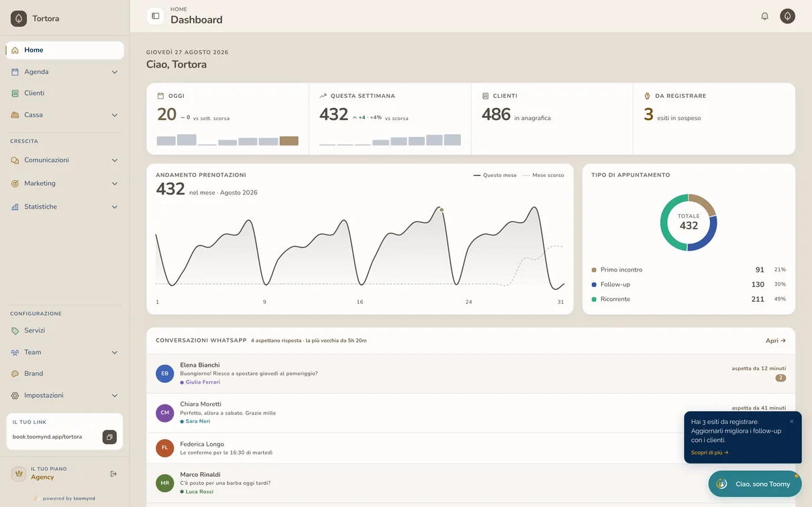Click the Team people icon
This screenshot has width=812, height=507.
click(15, 352)
